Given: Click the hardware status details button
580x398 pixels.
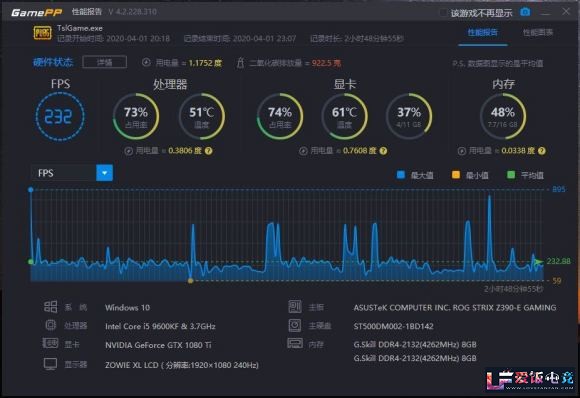Looking at the screenshot, I should coord(105,62).
